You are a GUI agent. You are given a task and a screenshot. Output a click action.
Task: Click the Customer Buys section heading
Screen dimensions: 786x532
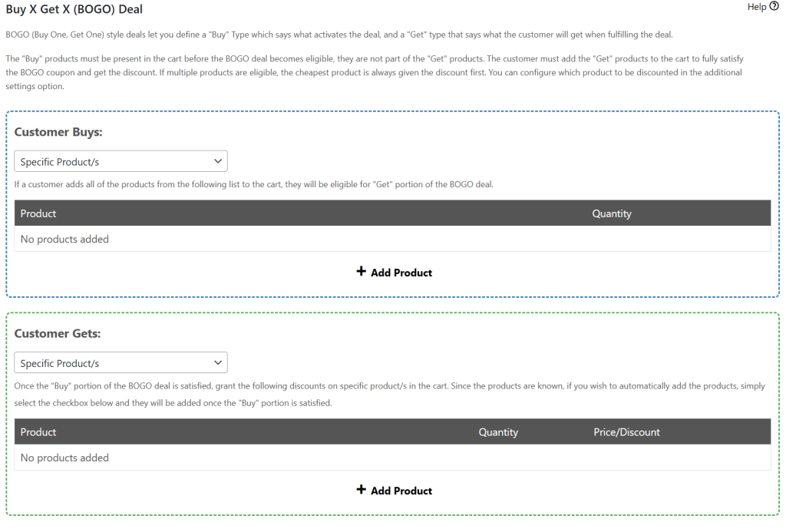(x=58, y=131)
